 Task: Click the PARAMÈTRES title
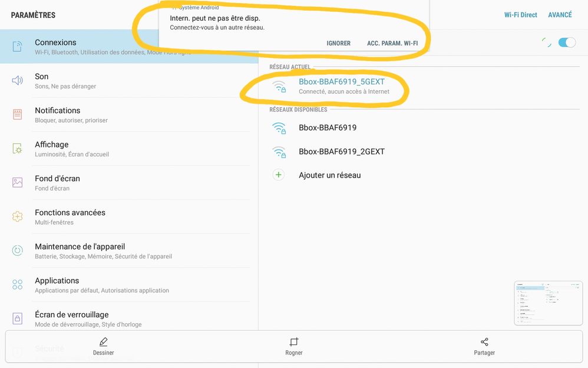(33, 15)
